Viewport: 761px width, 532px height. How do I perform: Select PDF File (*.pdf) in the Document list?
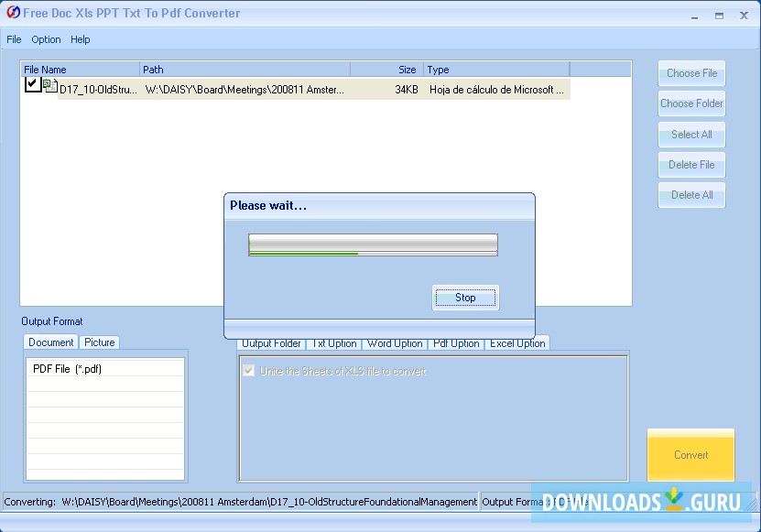(69, 368)
